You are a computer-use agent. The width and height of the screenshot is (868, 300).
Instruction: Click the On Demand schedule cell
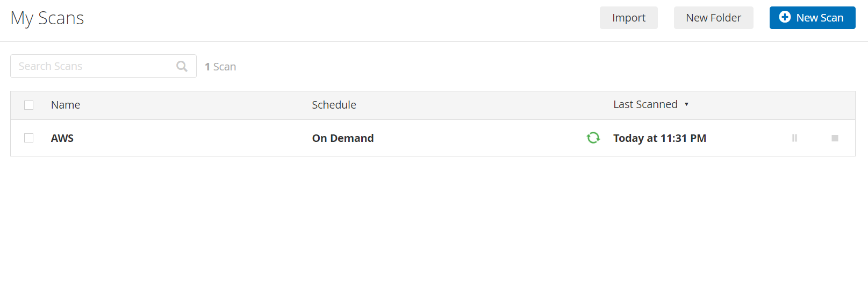pyautogui.click(x=343, y=138)
